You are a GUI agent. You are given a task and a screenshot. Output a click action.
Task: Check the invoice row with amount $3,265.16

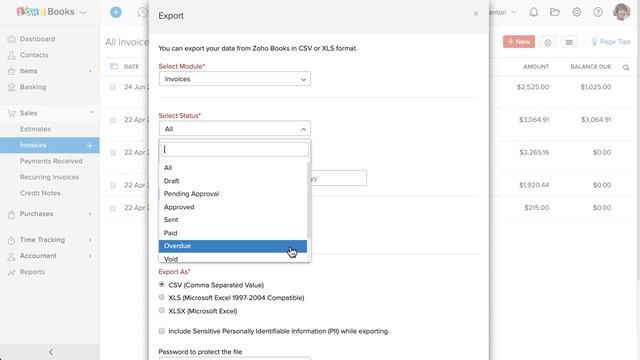[113, 153]
